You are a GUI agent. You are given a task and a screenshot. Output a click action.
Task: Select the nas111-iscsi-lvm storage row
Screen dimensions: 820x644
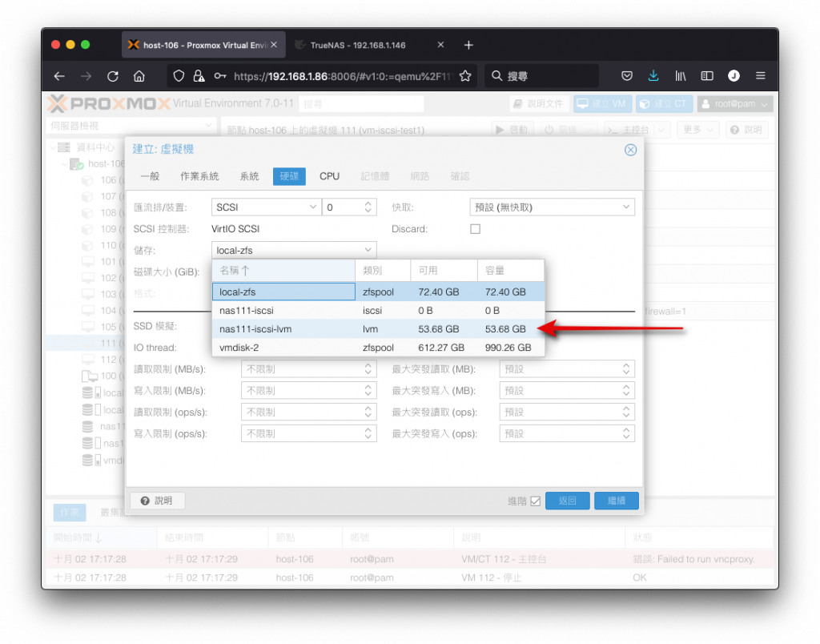click(378, 329)
